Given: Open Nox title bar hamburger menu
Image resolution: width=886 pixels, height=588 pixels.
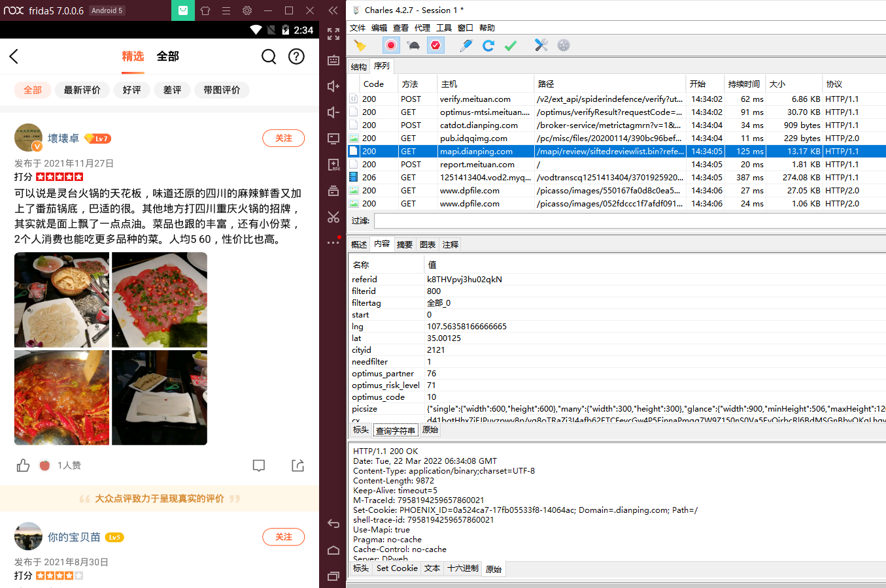Looking at the screenshot, I should pyautogui.click(x=226, y=10).
